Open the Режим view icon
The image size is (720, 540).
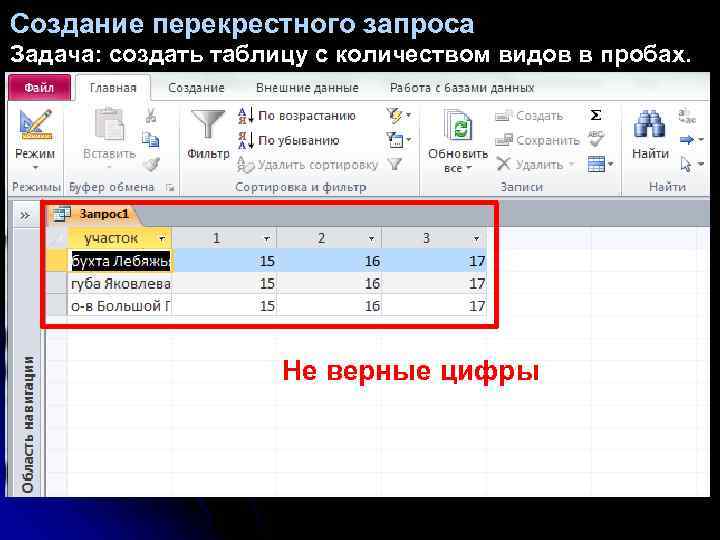point(35,124)
